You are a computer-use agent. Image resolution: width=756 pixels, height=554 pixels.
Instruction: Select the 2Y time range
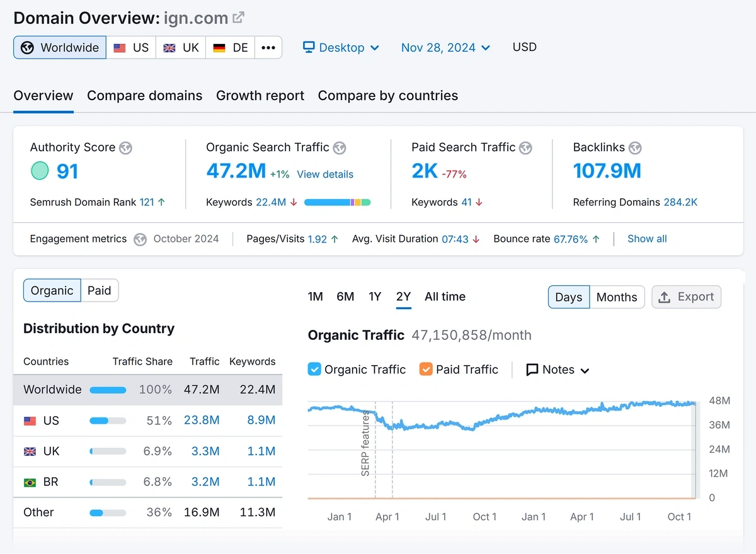click(x=403, y=297)
